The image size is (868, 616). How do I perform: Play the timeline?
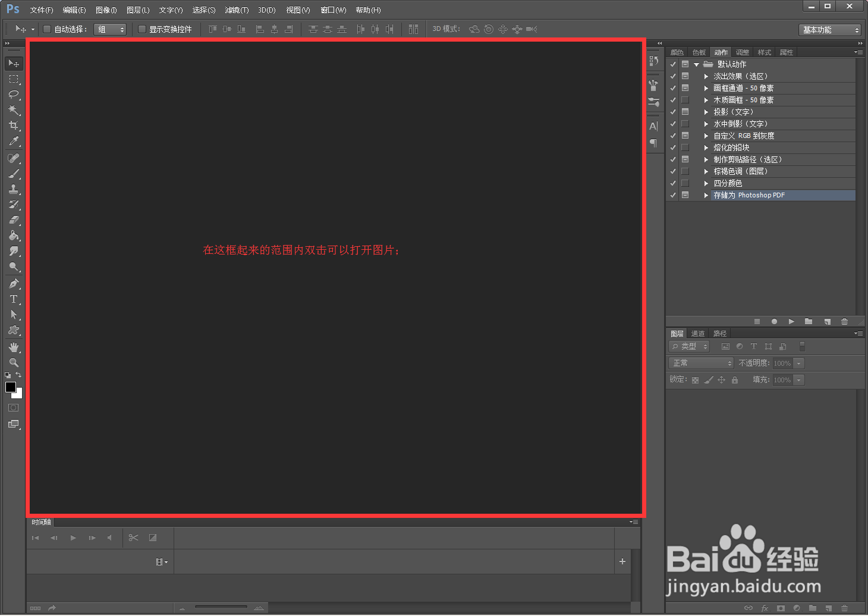tap(73, 538)
